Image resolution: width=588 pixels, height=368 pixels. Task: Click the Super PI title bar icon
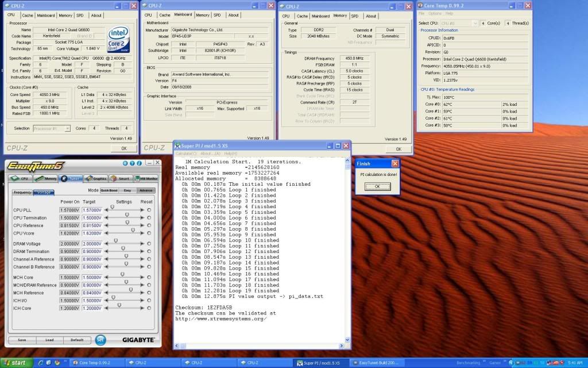tap(177, 145)
